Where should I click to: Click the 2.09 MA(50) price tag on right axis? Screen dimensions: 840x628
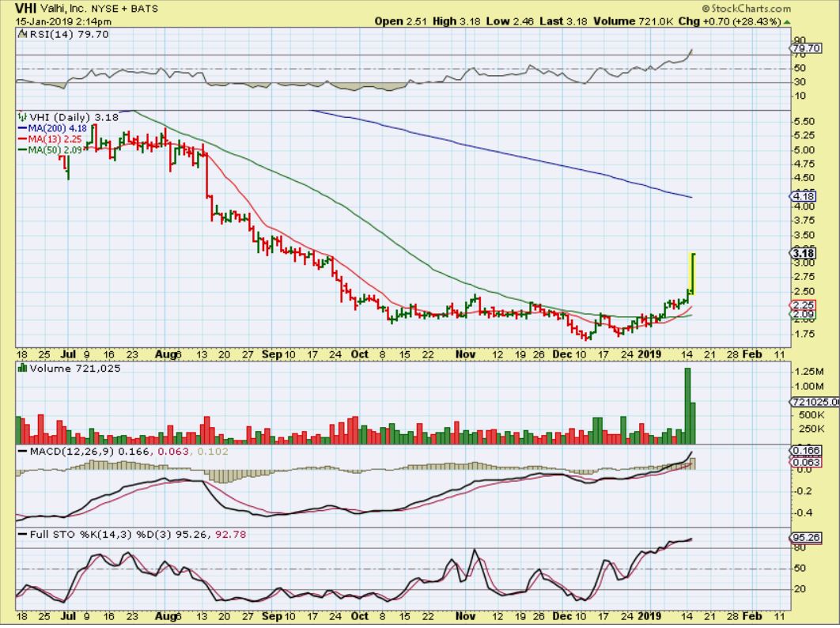803,315
